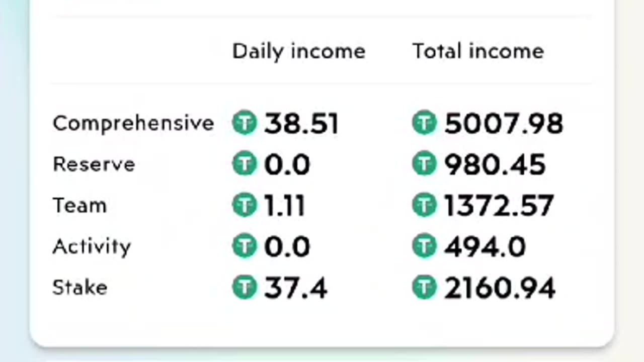Tap the Activity income row label
The height and width of the screenshot is (362, 644).
(x=92, y=246)
